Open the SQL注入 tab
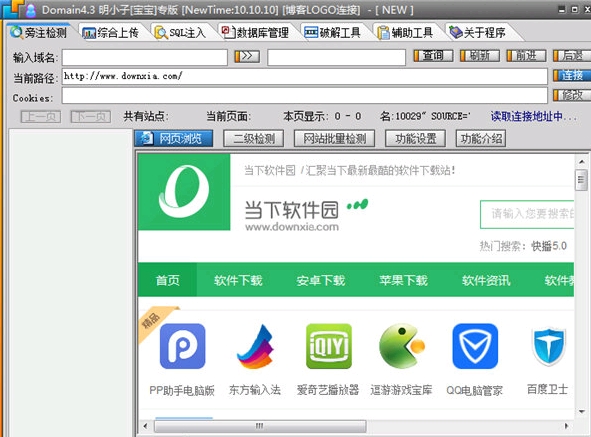Image resolution: width=591 pixels, height=437 pixels. (x=181, y=33)
